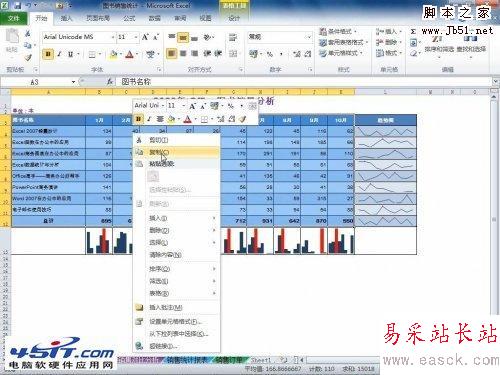The width and height of the screenshot is (500, 375).
Task: Toggle Bold in the mini toolbar
Action: pos(139,119)
